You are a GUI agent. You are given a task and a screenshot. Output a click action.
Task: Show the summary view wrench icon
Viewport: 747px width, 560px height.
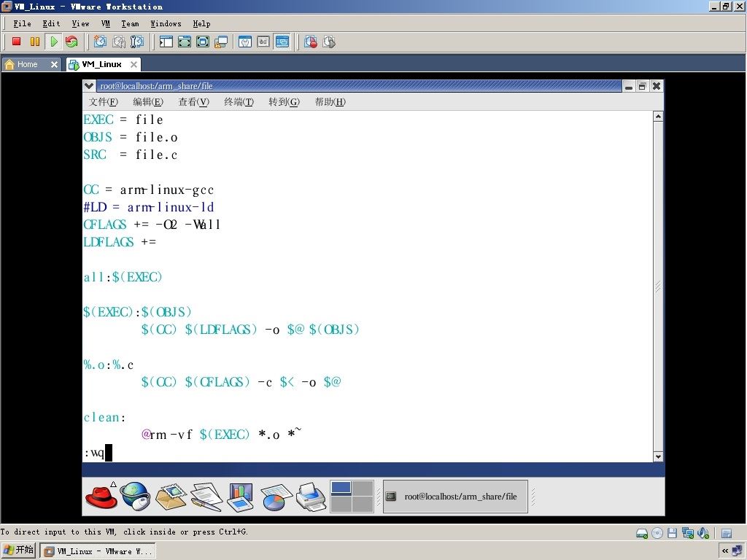(245, 42)
